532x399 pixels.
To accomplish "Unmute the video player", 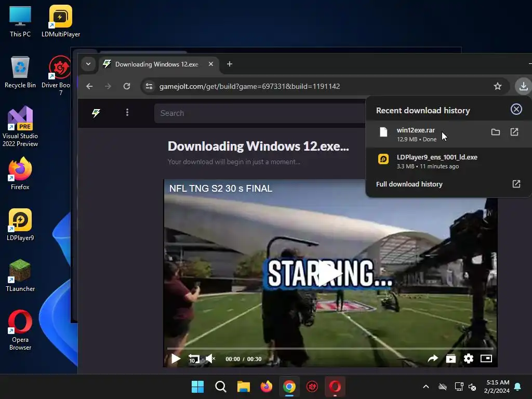I will point(210,358).
